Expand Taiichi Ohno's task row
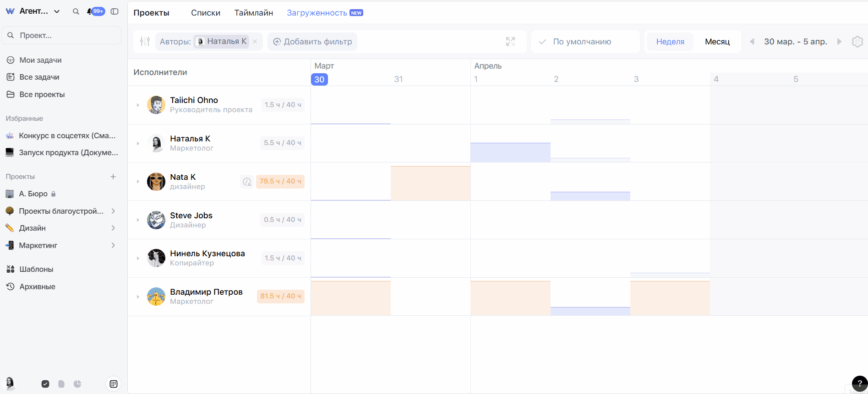 (138, 105)
